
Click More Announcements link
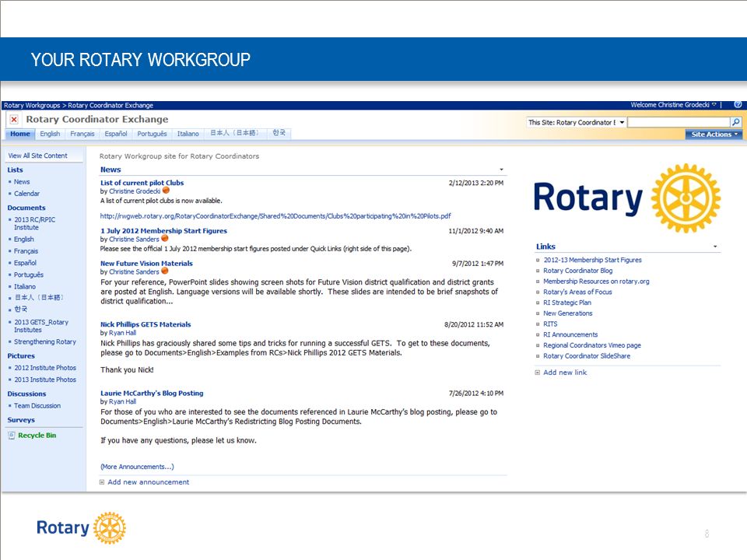point(137,467)
